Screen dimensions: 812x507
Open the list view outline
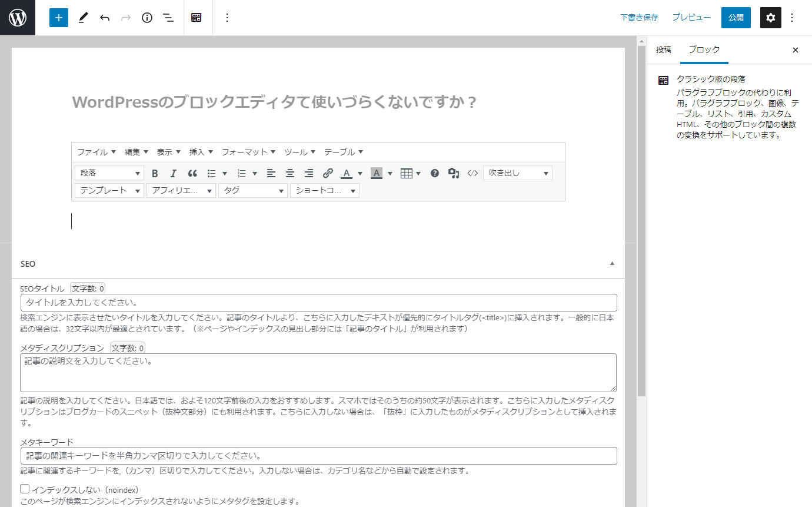point(168,18)
